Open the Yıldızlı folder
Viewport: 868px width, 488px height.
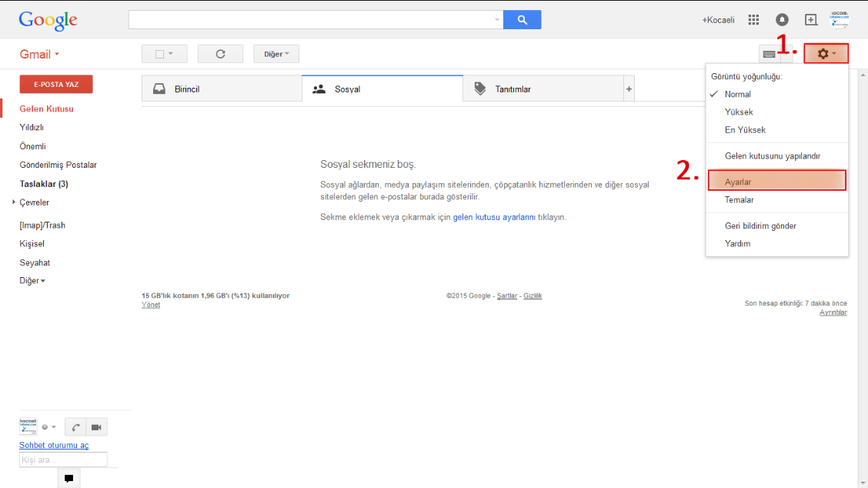pos(32,128)
